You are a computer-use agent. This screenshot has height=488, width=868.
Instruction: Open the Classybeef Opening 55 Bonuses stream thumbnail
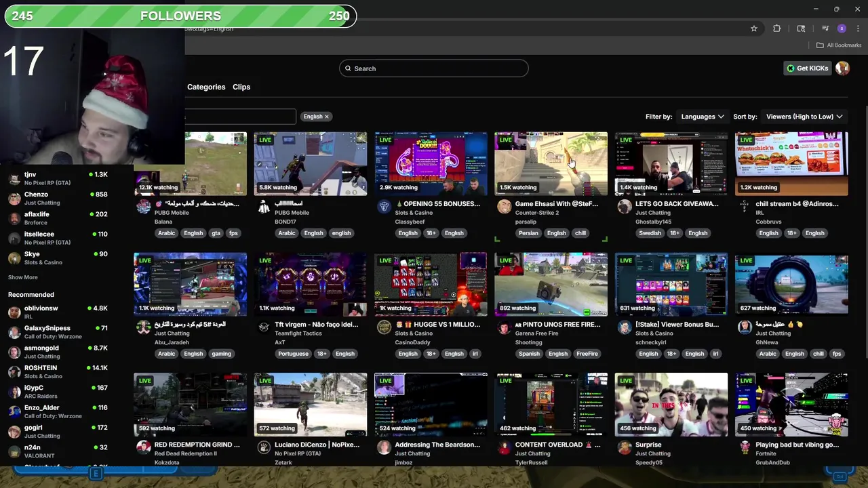coord(431,163)
